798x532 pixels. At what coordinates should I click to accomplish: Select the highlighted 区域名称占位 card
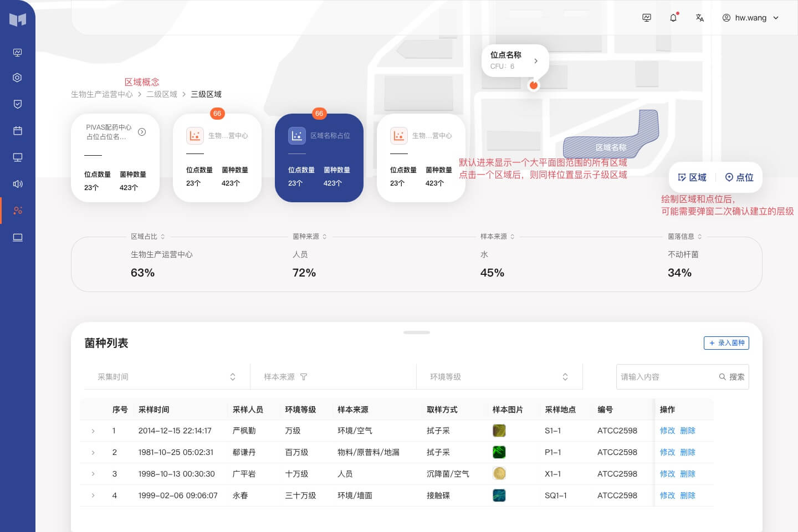pos(319,158)
